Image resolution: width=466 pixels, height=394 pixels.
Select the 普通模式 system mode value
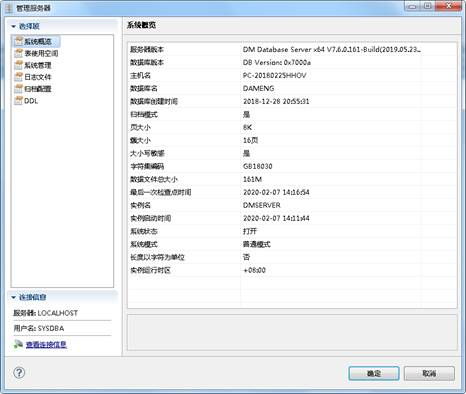coord(256,245)
